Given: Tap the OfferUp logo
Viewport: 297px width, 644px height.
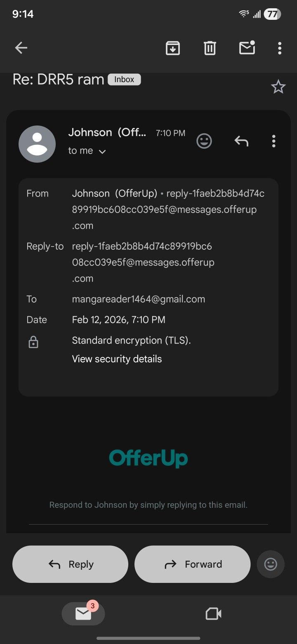Looking at the screenshot, I should 148,458.
